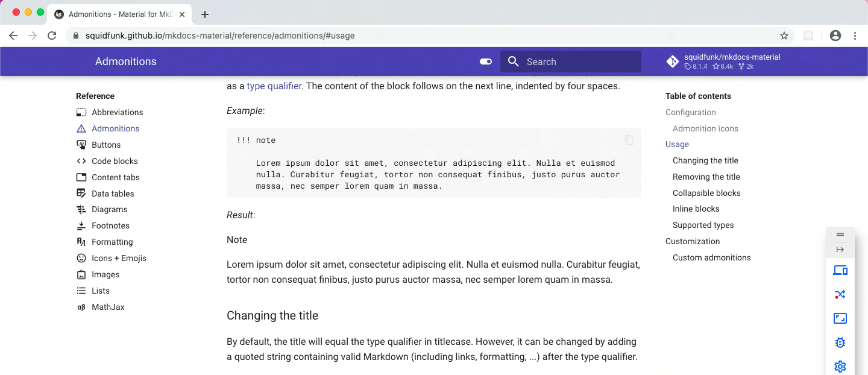
Task: Click Usage in the Table of contents
Action: click(x=676, y=144)
